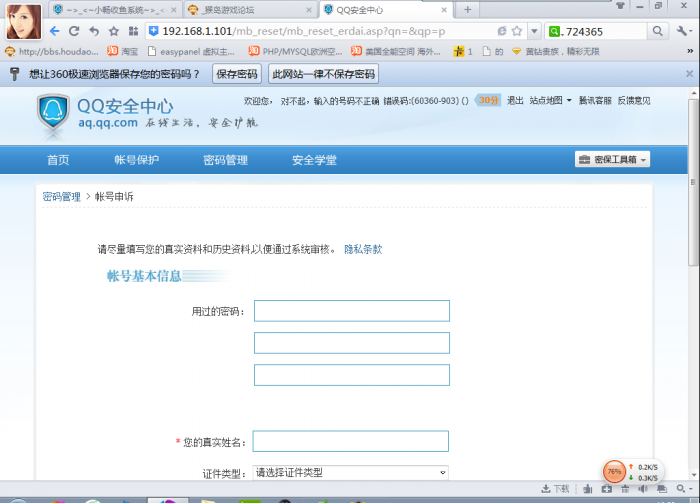Viewport: 700px width, 503px height.
Task: Open the easypanel bookmark
Action: coord(191,52)
